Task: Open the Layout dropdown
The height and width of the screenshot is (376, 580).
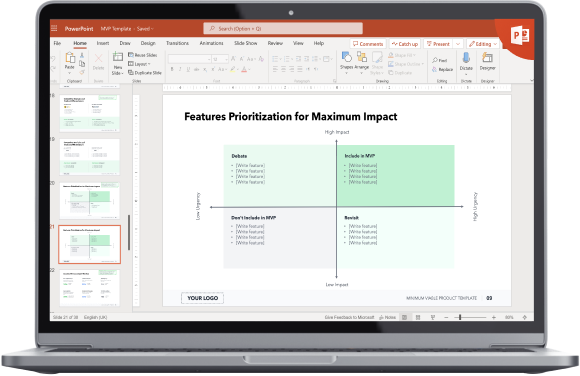Action: click(139, 64)
